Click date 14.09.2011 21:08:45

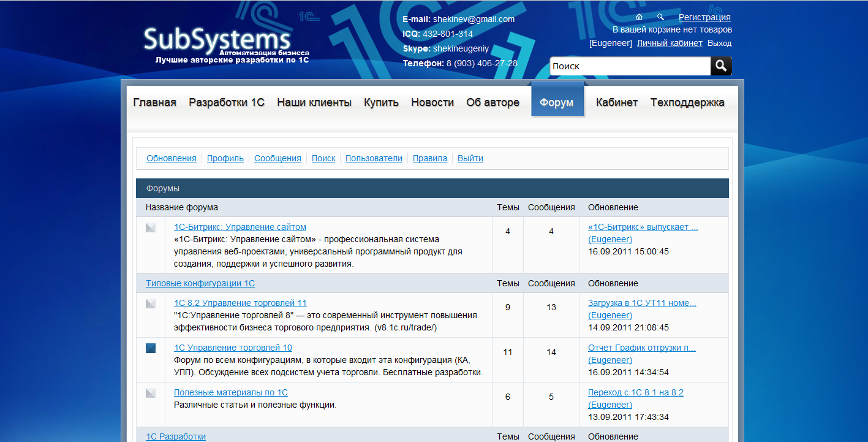tap(628, 327)
